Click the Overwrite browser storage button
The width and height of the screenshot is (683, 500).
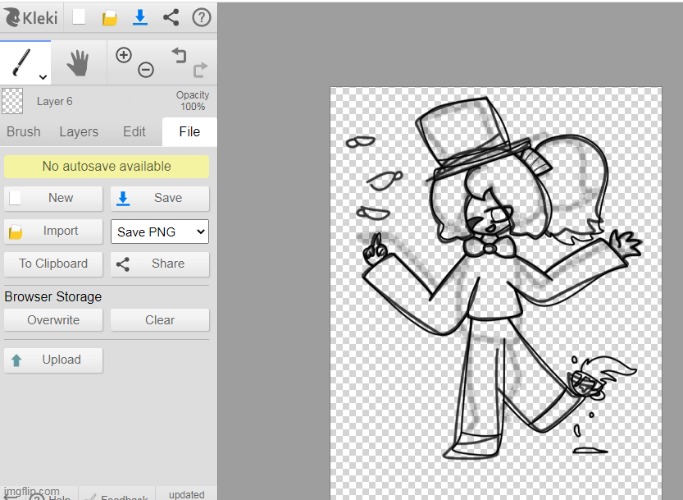pos(53,320)
